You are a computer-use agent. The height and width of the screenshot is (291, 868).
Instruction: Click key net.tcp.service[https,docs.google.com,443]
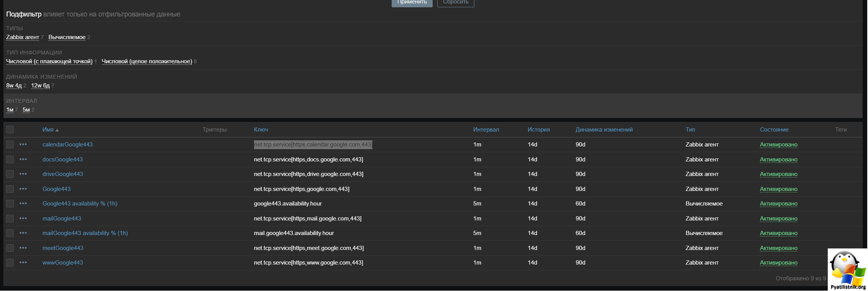click(308, 159)
